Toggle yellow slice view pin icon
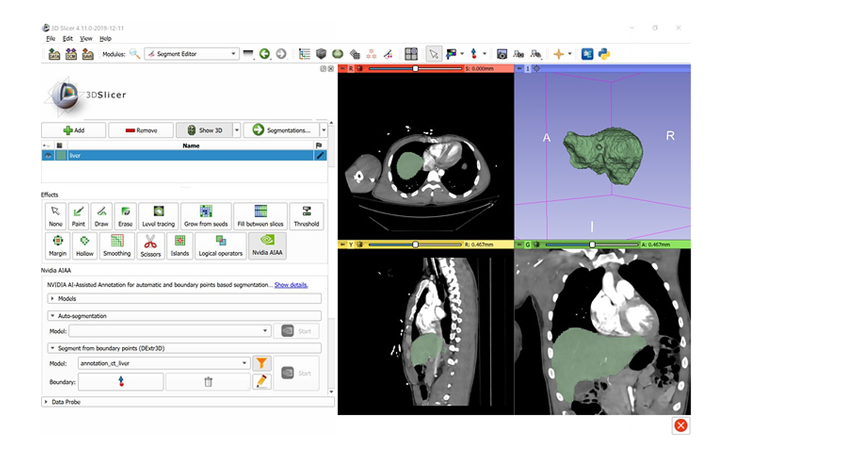Viewport: 868px width, 449px height. click(x=343, y=245)
